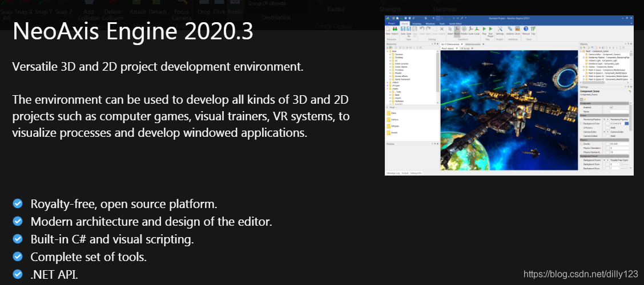Image resolution: width=644 pixels, height=285 pixels.
Task: Click the "Built-in C# and visual scripting." line
Action: 112,239
